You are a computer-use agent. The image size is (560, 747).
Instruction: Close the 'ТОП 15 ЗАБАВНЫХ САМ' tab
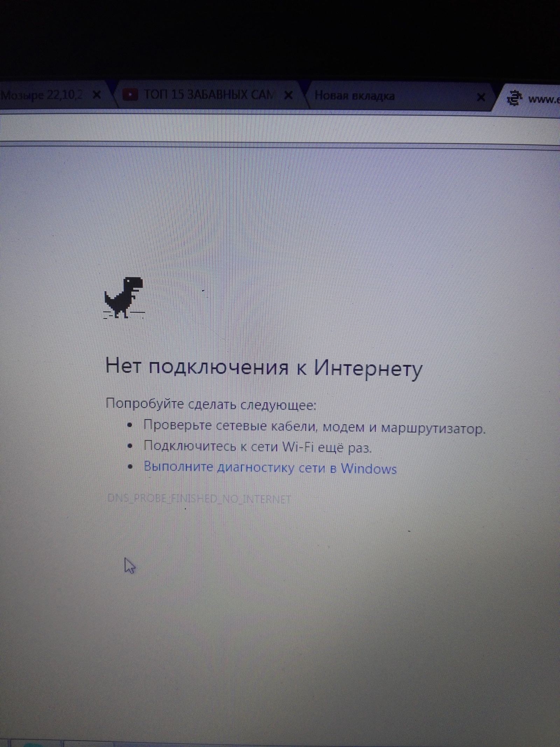click(288, 95)
